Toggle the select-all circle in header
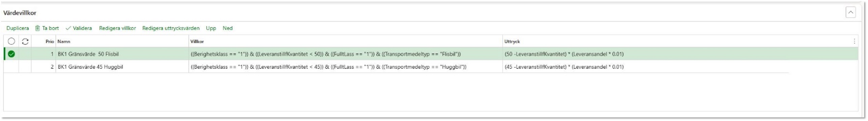868x121 pixels. 11,41
